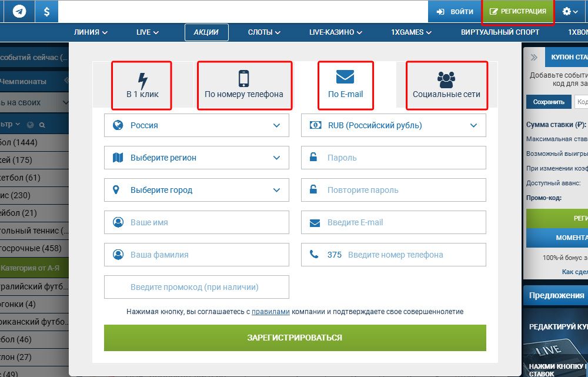
Task: Click the smartphone registration icon
Action: [x=244, y=78]
